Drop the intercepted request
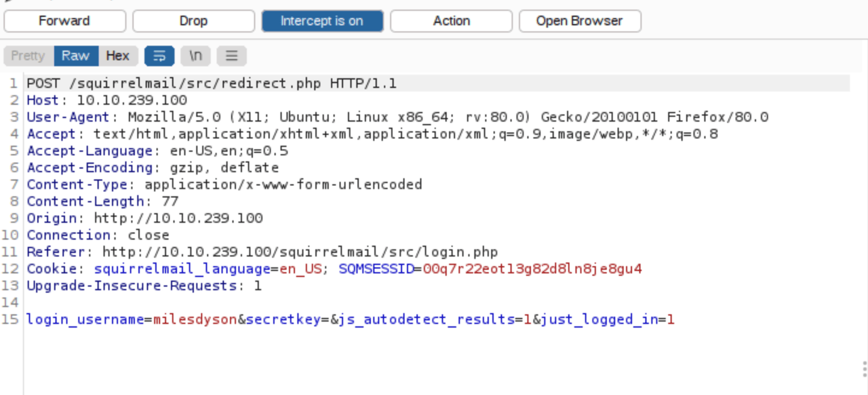The image size is (868, 395). 193,20
